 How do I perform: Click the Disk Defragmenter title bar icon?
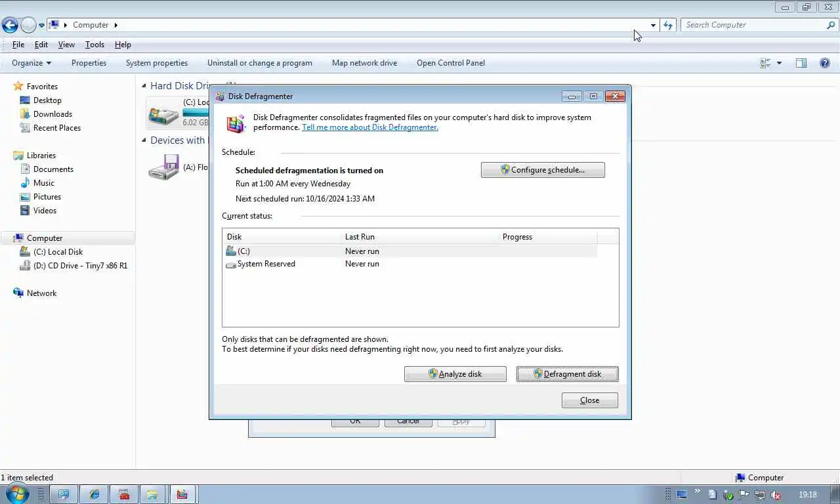click(x=220, y=96)
